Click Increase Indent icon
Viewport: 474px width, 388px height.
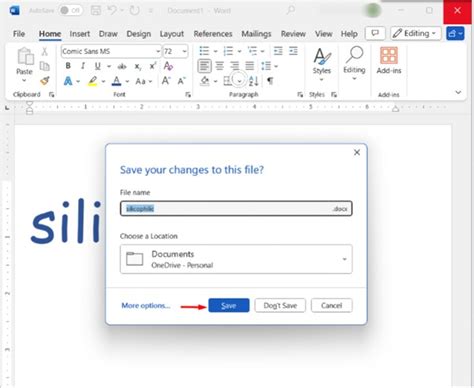293,51
